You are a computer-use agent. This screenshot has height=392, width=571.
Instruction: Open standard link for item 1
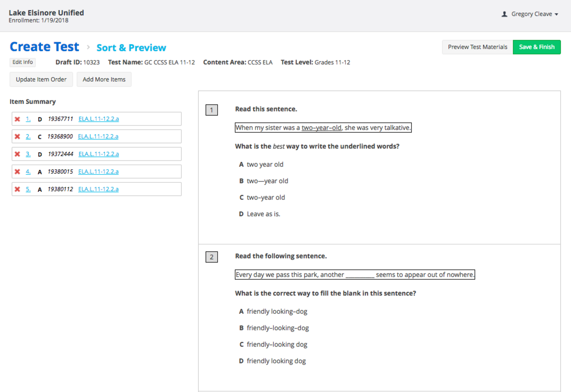[99, 119]
